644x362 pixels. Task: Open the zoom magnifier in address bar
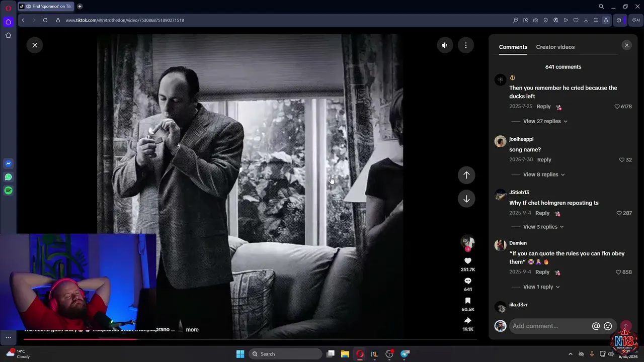pyautogui.click(x=516, y=20)
